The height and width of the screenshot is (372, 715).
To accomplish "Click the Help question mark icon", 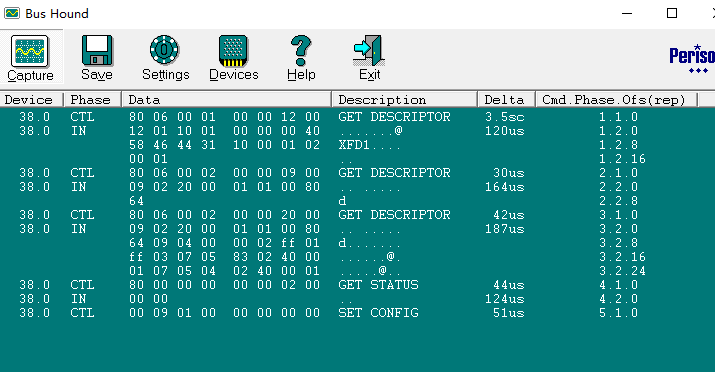I will coord(301,51).
